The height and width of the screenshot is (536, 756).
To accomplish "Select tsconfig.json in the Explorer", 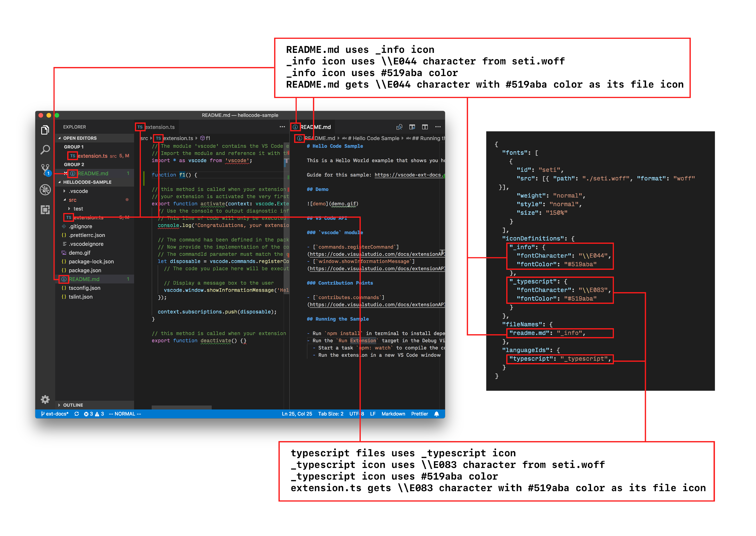I will click(85, 288).
